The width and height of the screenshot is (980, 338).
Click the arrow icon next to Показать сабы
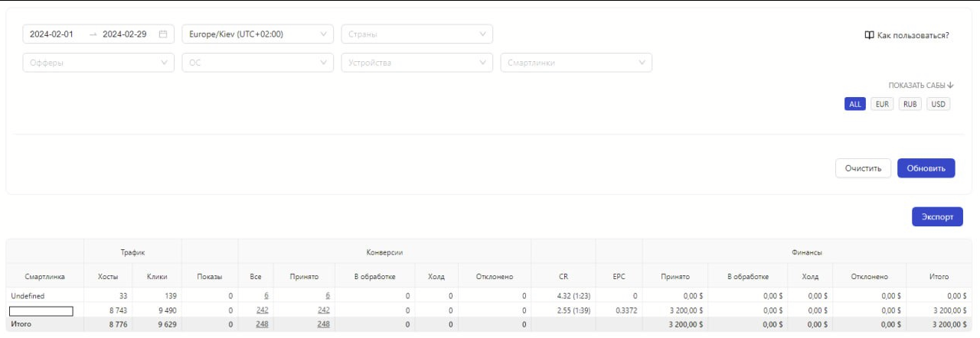pos(950,86)
